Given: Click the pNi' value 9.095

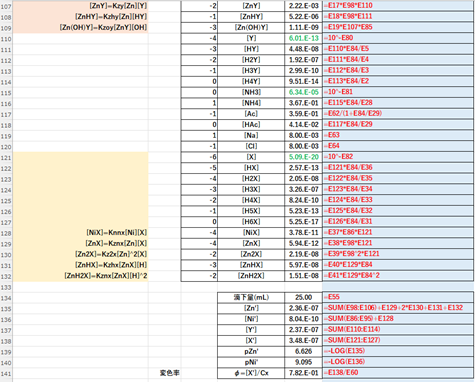Looking at the screenshot, I should click(303, 362).
